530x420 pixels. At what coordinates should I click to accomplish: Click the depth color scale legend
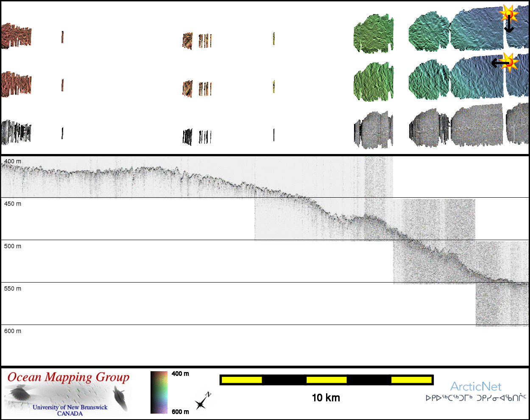[159, 392]
